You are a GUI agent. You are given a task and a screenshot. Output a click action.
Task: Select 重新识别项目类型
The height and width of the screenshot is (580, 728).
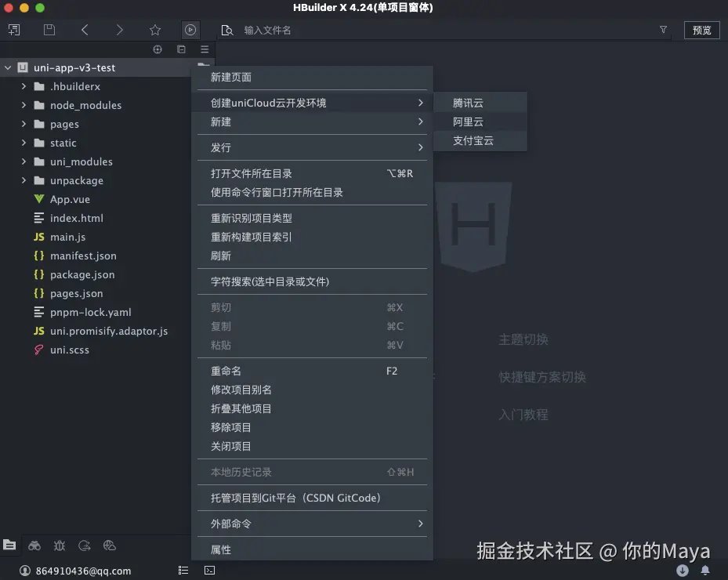[312, 218]
